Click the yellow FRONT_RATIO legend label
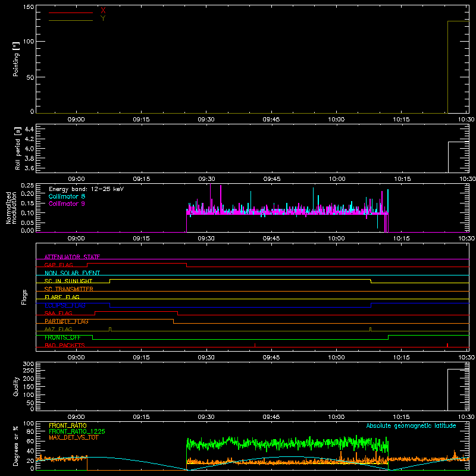This screenshot has width=476, height=476. click(68, 425)
